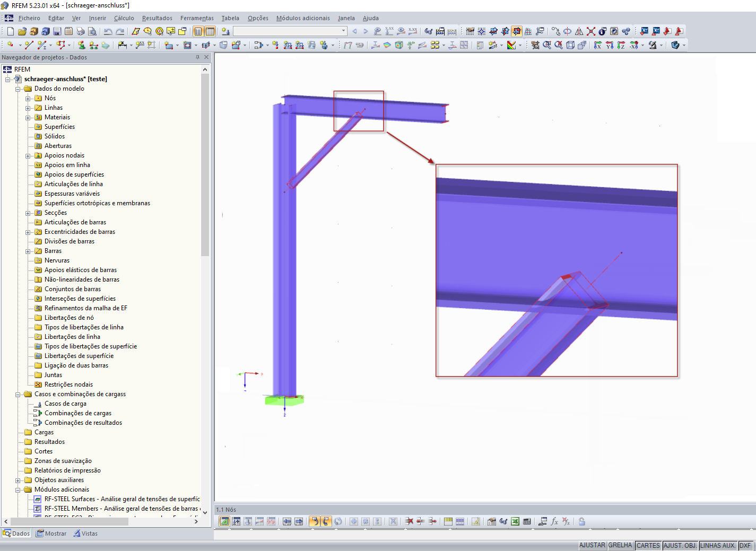Viewport: 756px width, 551px height.
Task: Switch to the Vistas navigator tab
Action: (86, 533)
